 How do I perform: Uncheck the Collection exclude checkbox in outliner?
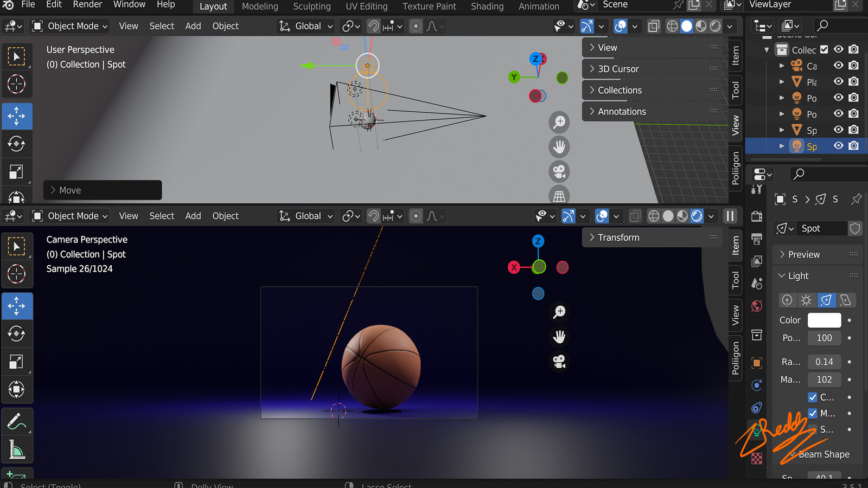(x=824, y=49)
